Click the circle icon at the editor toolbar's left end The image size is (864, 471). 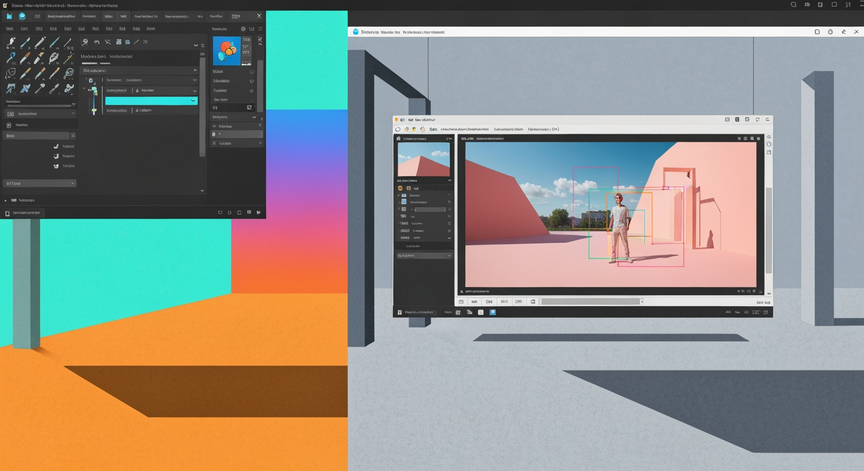[x=398, y=129]
